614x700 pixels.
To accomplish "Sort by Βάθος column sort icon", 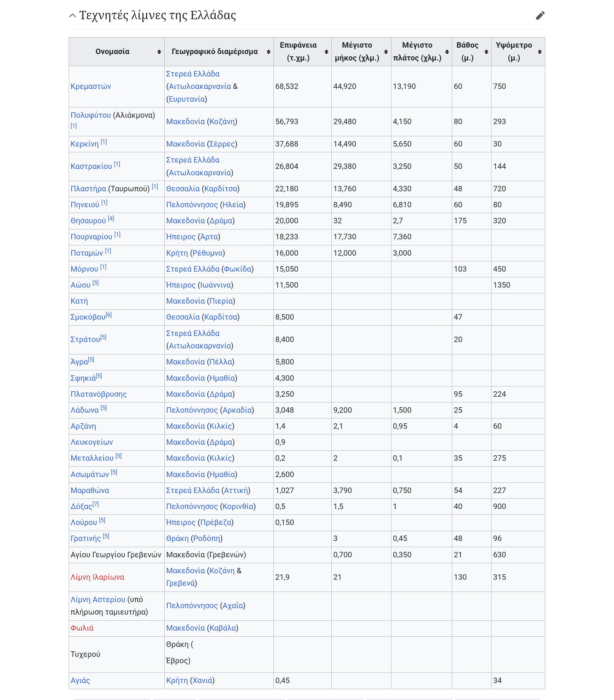I will [486, 52].
